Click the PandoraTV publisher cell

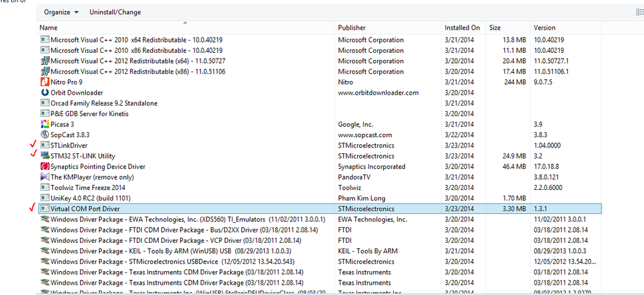[x=355, y=177]
